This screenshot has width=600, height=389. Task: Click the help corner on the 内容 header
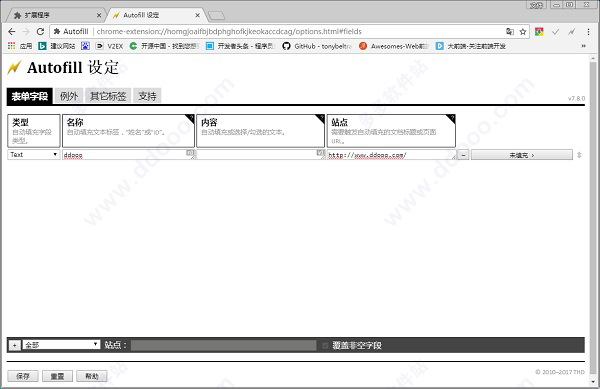click(x=320, y=119)
